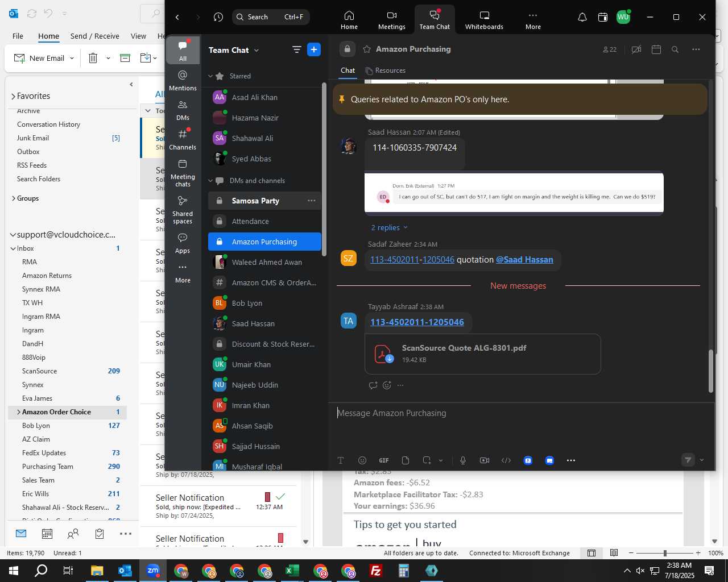Open Zoom notifications bell

pyautogui.click(x=582, y=17)
